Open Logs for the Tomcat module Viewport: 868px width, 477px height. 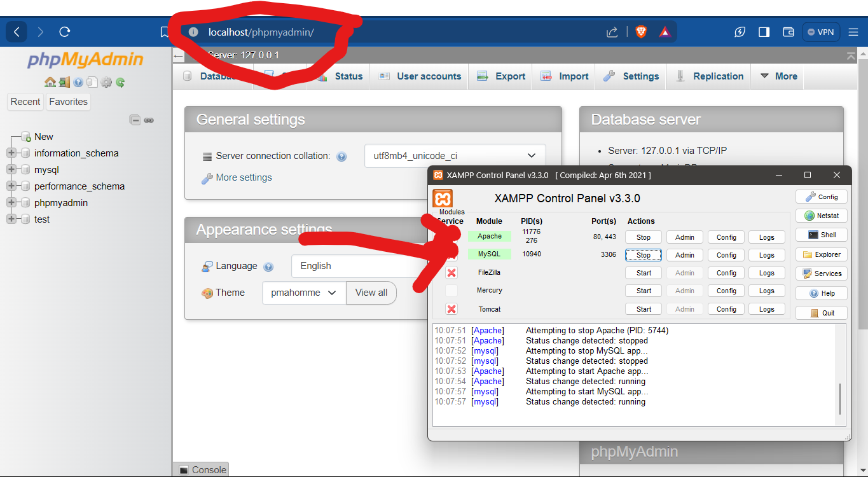click(767, 309)
